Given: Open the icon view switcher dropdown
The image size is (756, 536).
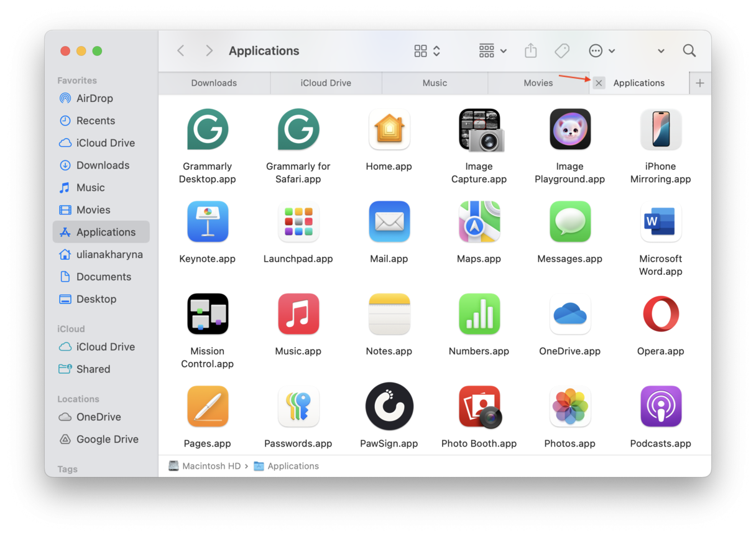Looking at the screenshot, I should tap(427, 51).
